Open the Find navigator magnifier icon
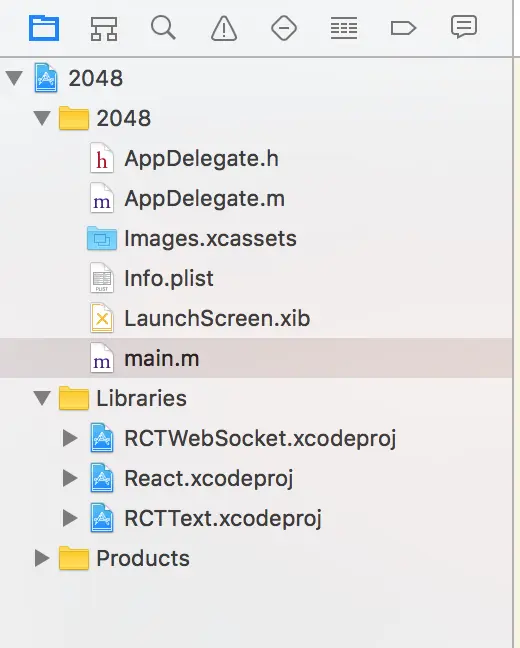The width and height of the screenshot is (520, 648). click(163, 28)
